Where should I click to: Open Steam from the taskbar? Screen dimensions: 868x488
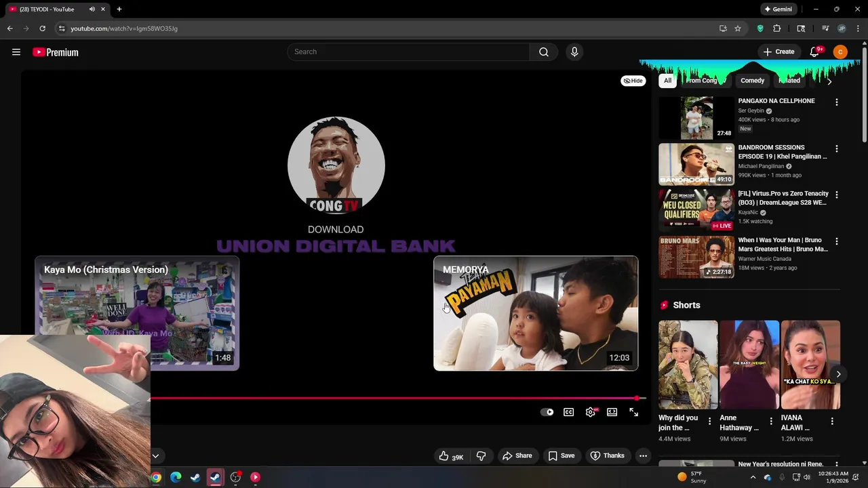click(195, 477)
